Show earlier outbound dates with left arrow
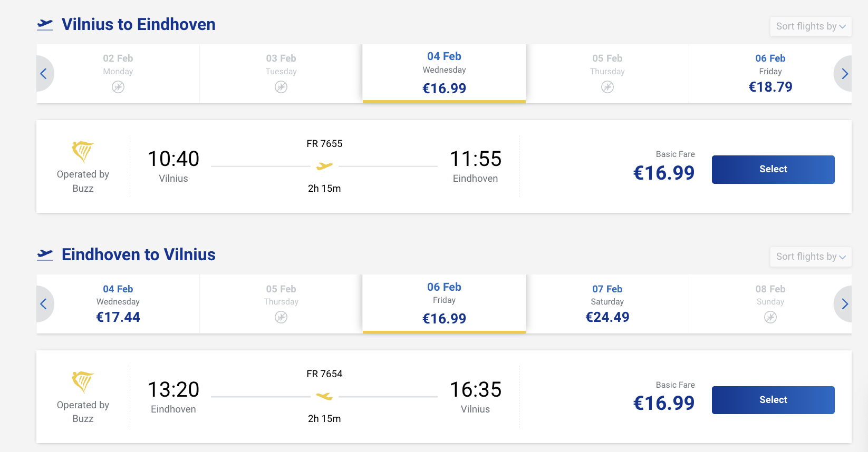Image resolution: width=868 pixels, height=452 pixels. pos(44,74)
